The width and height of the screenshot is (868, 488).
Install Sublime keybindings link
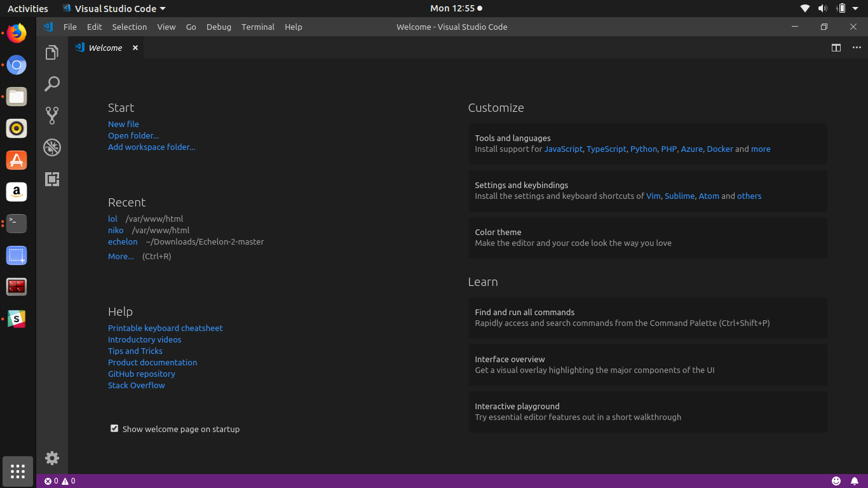tap(680, 196)
